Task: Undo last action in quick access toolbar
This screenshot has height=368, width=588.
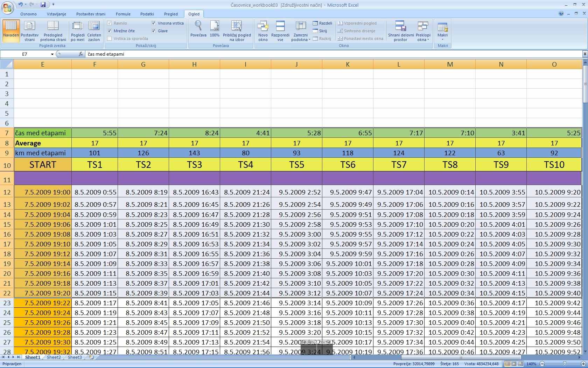Action: (20, 5)
